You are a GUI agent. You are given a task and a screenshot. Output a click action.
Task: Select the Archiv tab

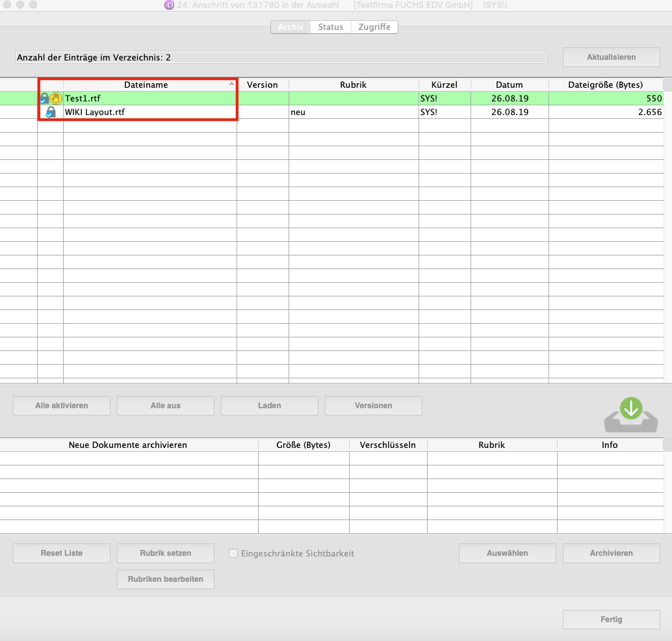[291, 27]
